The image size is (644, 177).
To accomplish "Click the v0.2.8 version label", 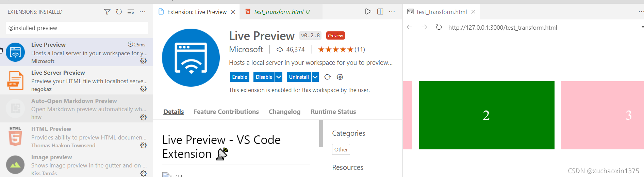I will click(310, 35).
